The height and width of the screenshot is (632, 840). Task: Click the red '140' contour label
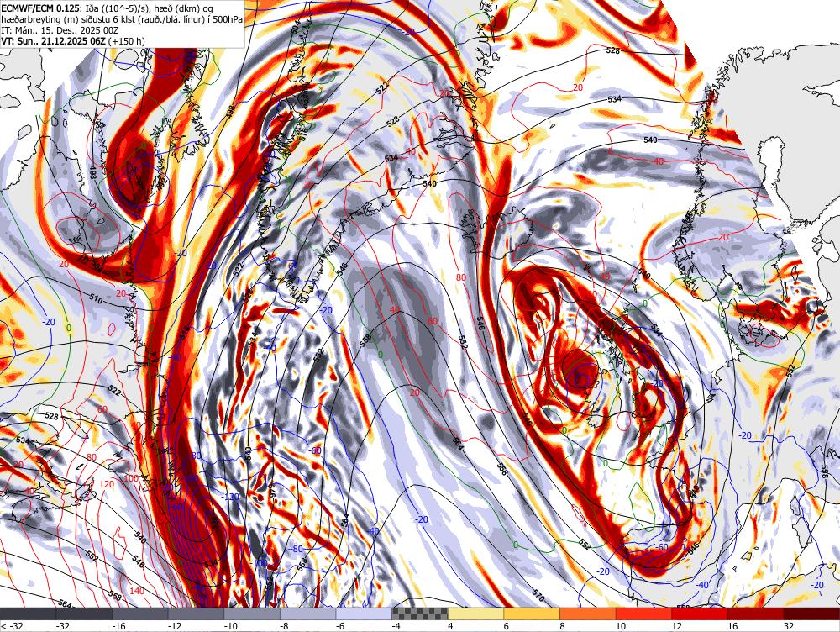[x=137, y=591]
